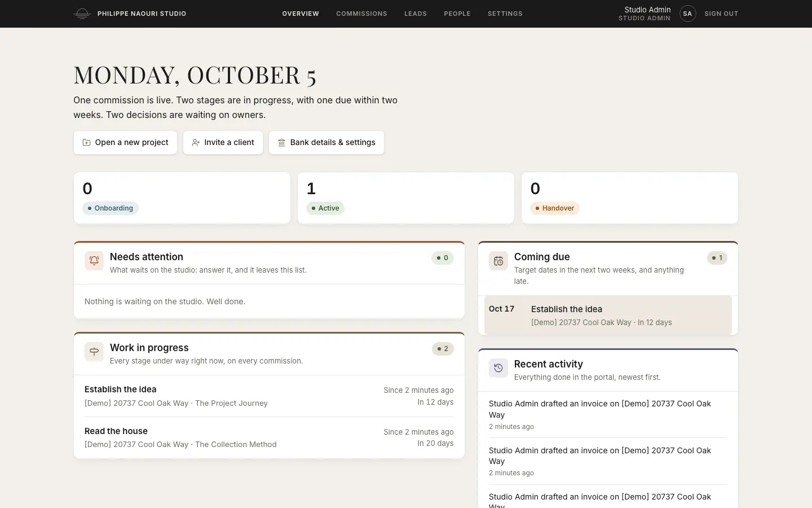Click the folder icon on Open a new project
Viewport: 812px width, 508px height.
point(86,143)
